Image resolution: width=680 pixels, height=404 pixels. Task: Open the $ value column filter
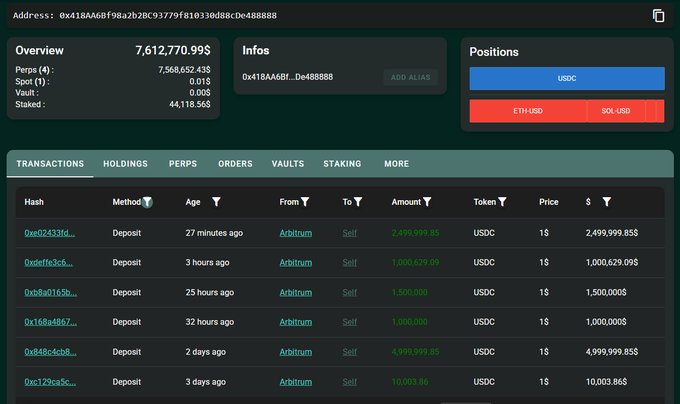pos(607,202)
